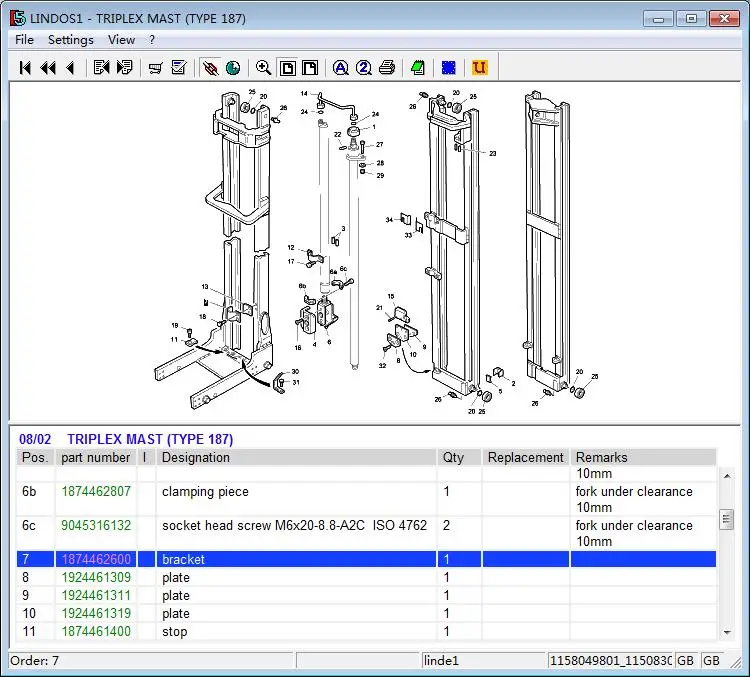The image size is (750, 677).
Task: Click the second page-view layout icon
Action: [x=310, y=67]
